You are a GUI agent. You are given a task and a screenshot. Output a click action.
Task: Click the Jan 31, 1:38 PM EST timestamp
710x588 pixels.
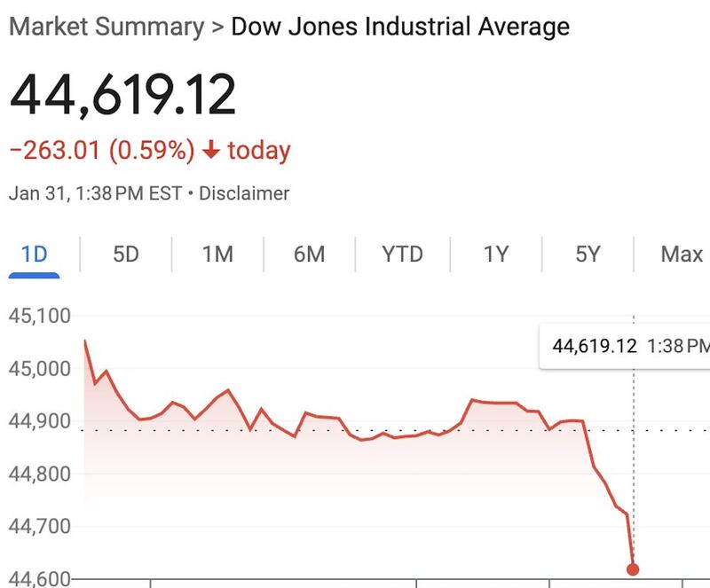coord(95,192)
